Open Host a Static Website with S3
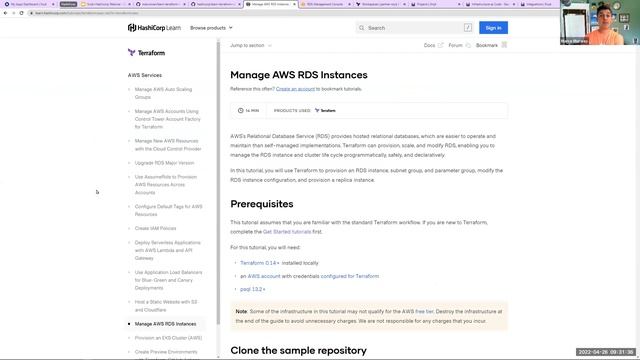Viewport: 640px width, 360px height. [x=166, y=306]
